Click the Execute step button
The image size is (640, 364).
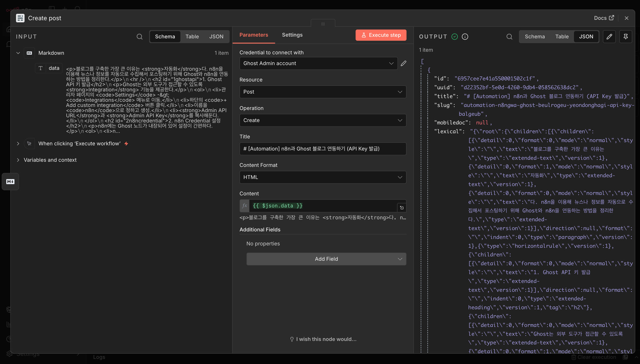click(381, 35)
